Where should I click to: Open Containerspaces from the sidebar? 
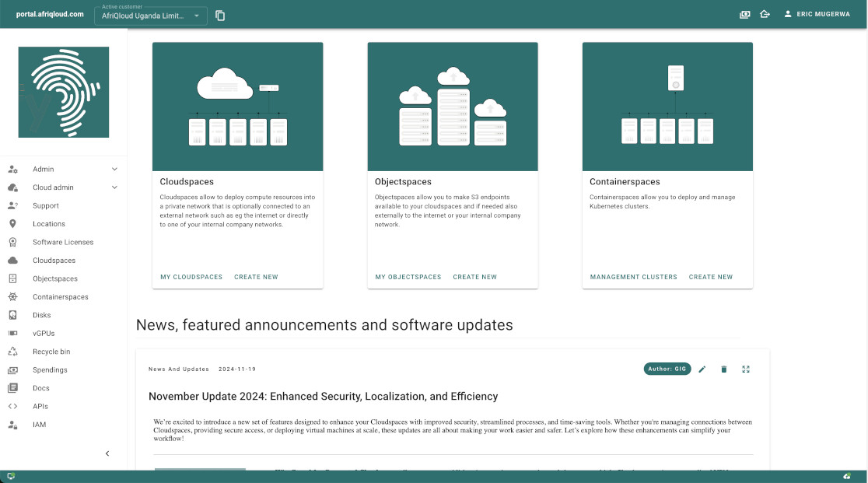pyautogui.click(x=60, y=297)
